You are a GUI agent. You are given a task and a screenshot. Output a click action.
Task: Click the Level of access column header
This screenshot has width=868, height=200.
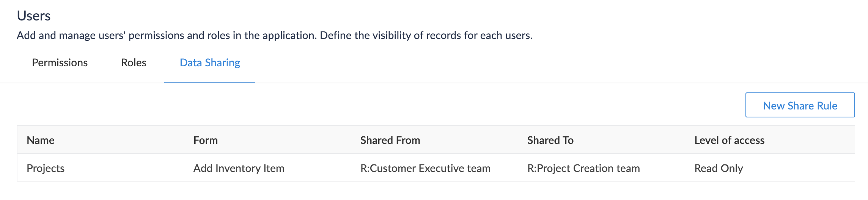tap(729, 140)
